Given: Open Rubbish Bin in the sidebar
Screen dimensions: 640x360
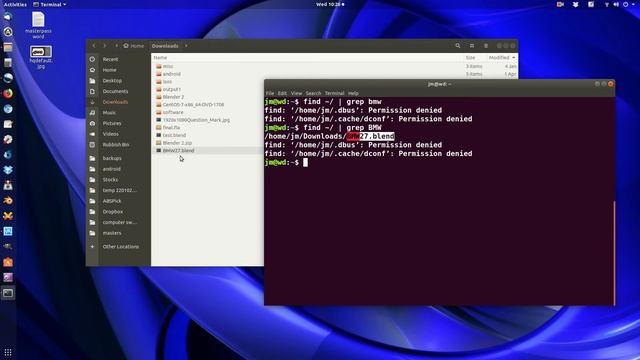Looking at the screenshot, I should point(116,144).
